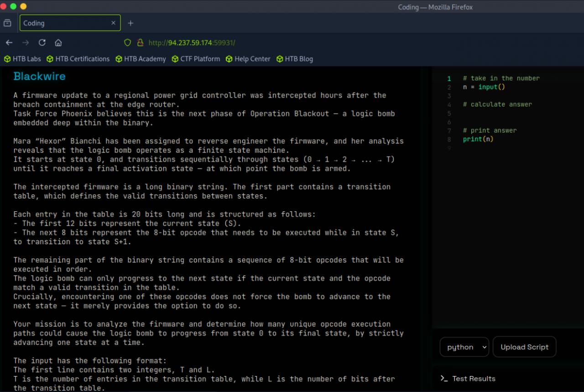584x392 pixels.
Task: Open HTB Certifications bookmark
Action: (x=78, y=59)
